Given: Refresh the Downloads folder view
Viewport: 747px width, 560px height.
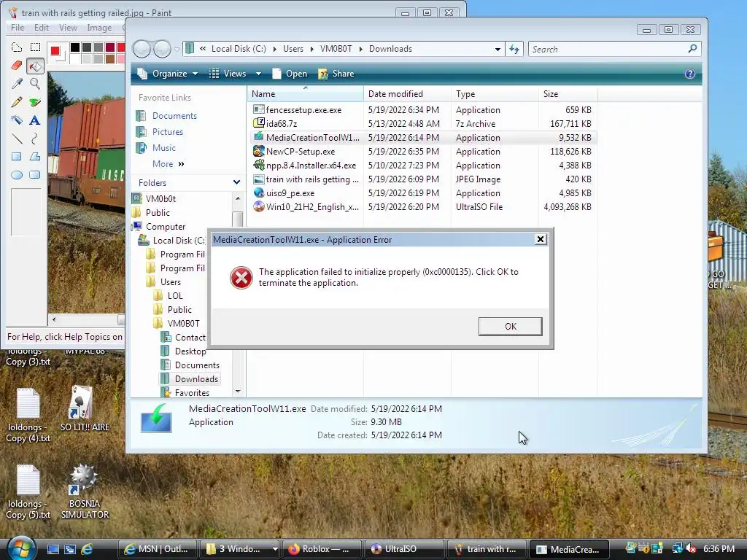Looking at the screenshot, I should click(x=514, y=49).
